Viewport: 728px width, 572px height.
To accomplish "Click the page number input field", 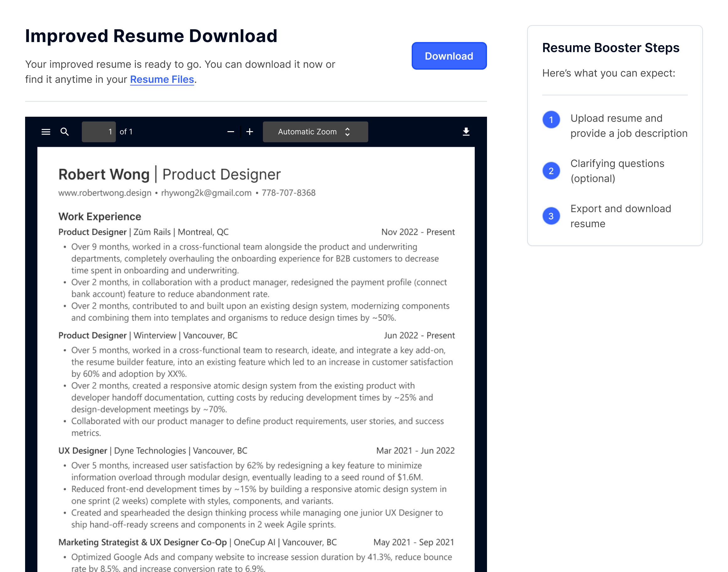I will coord(99,132).
